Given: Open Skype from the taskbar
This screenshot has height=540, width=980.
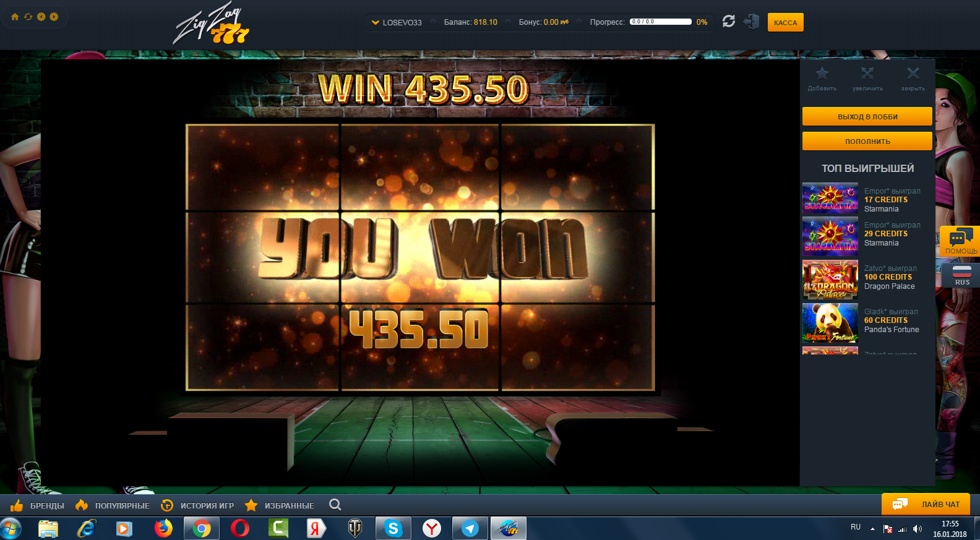Looking at the screenshot, I should 393,528.
